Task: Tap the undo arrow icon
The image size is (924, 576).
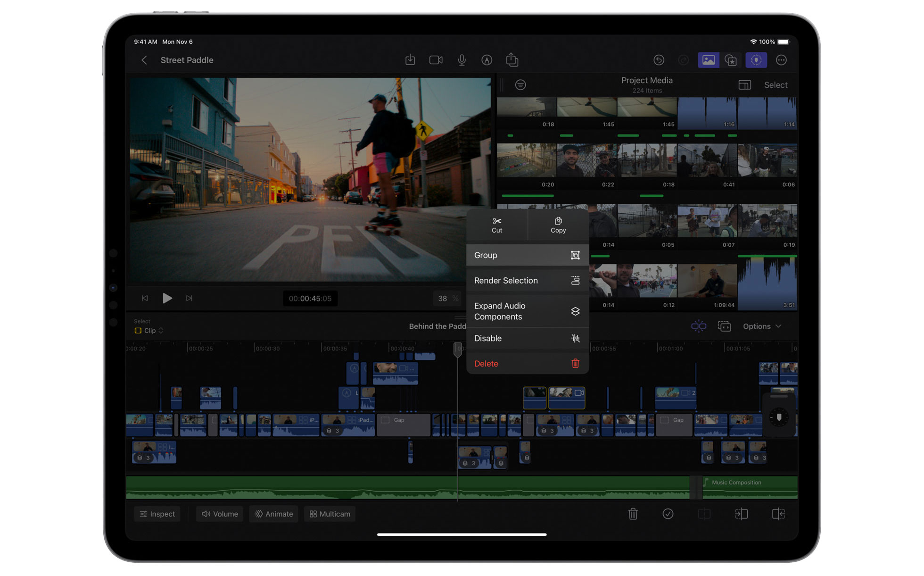Action: tap(659, 60)
